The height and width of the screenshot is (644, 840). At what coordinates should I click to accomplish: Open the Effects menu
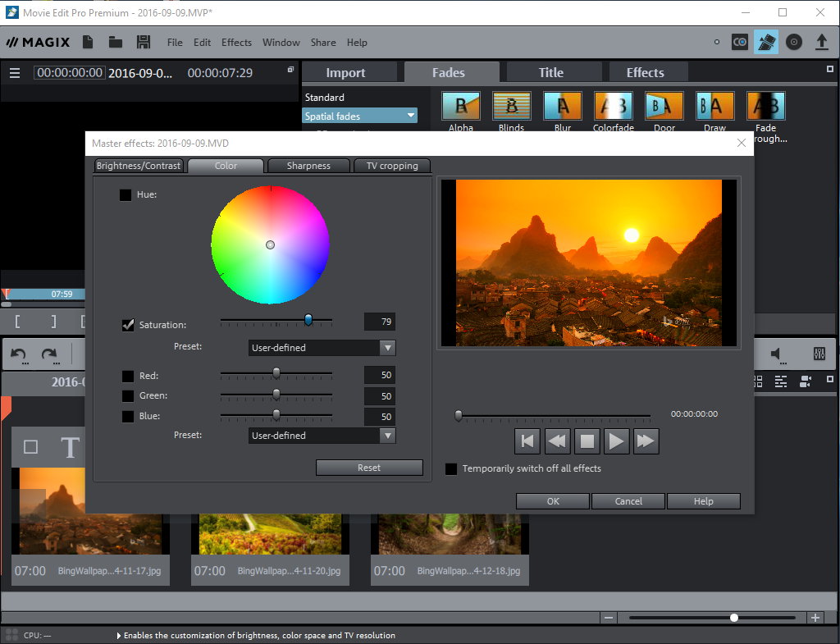[236, 43]
